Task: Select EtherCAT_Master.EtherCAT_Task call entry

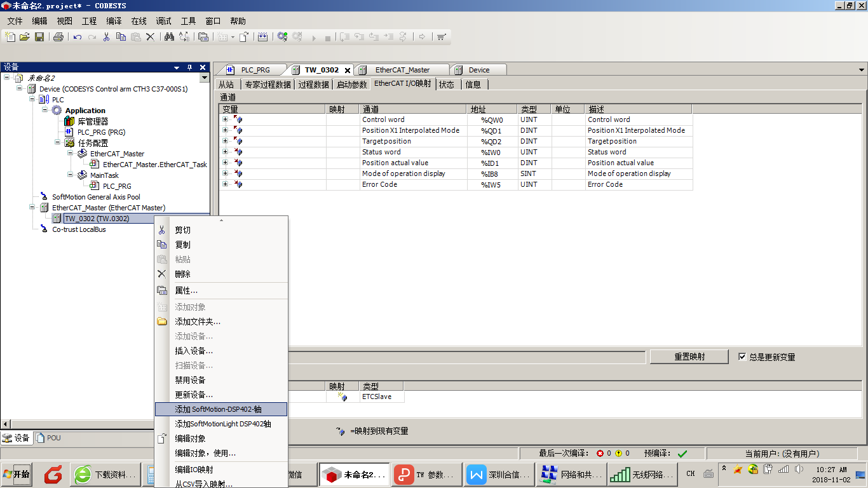Action: tap(155, 165)
